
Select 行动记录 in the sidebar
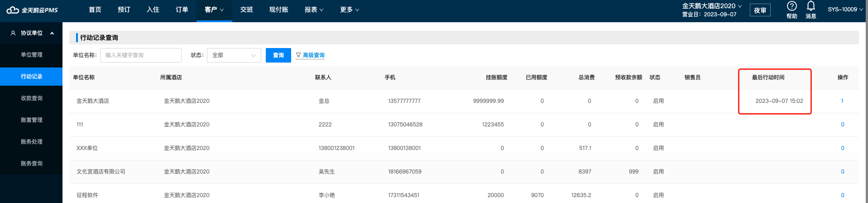[31, 77]
